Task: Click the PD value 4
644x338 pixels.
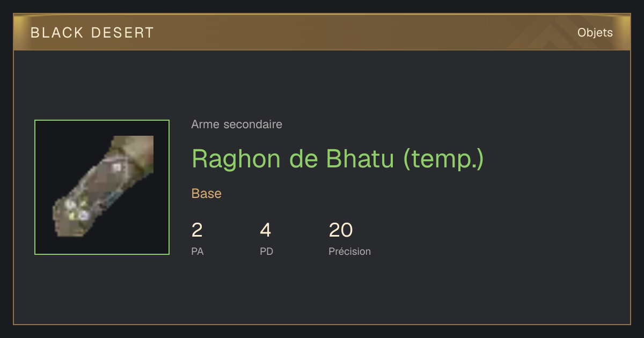Action: point(266,230)
